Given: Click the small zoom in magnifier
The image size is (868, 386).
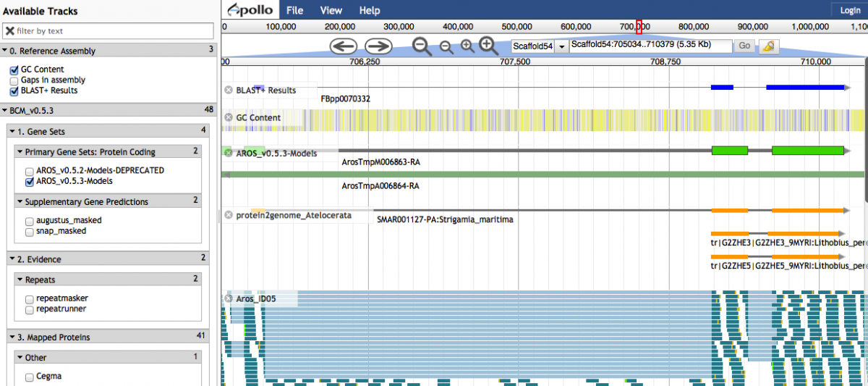Looking at the screenshot, I should [x=467, y=46].
